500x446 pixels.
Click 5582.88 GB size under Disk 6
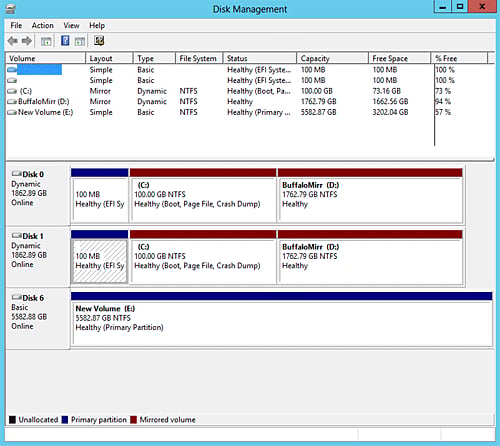click(29, 317)
